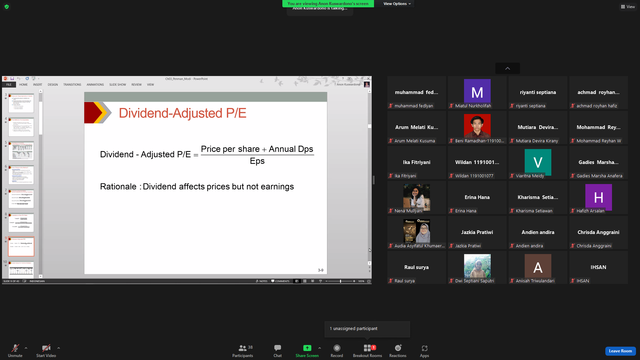Open the Participants panel

(x=243, y=350)
